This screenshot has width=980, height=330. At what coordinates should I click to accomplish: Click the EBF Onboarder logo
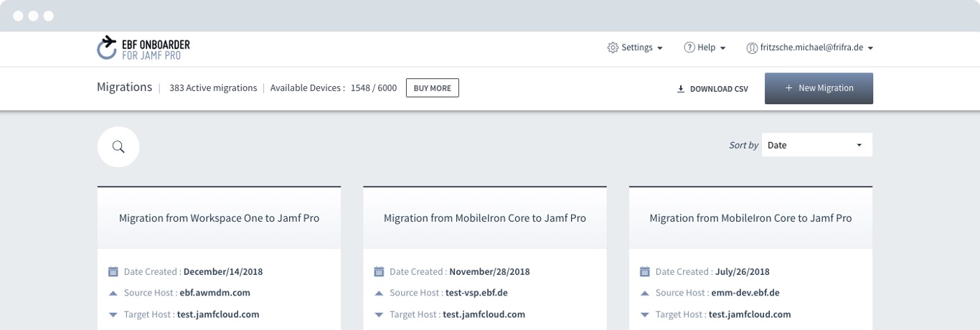tap(143, 48)
